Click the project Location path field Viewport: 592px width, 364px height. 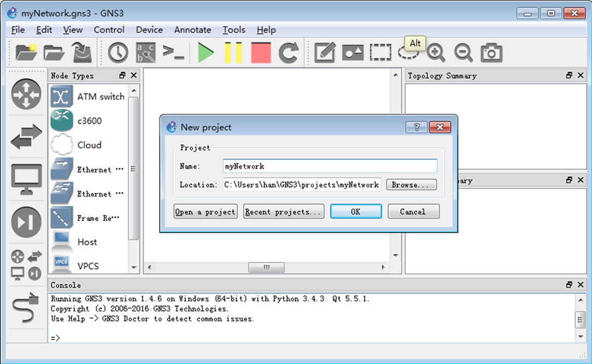tap(301, 185)
